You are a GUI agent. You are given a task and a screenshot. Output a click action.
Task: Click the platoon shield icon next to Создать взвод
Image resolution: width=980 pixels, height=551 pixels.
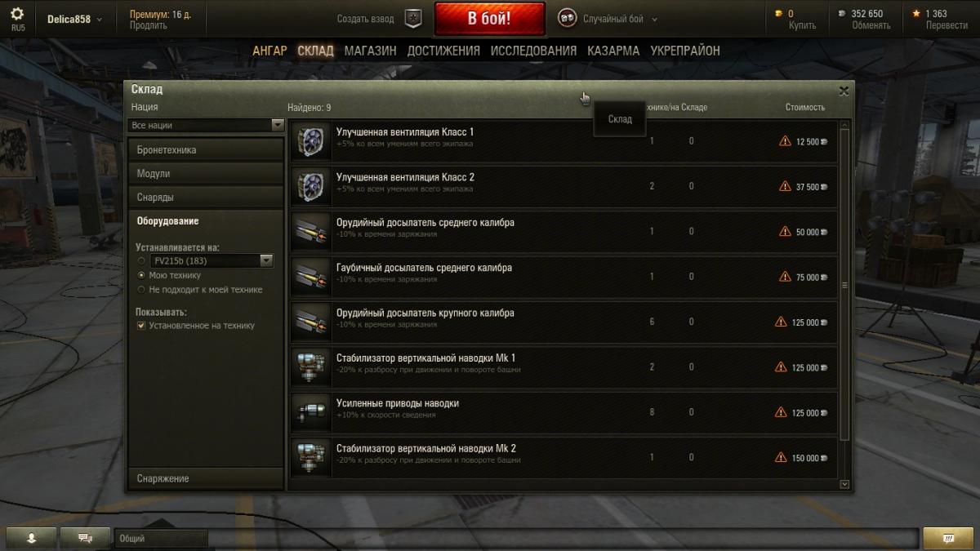tap(414, 19)
